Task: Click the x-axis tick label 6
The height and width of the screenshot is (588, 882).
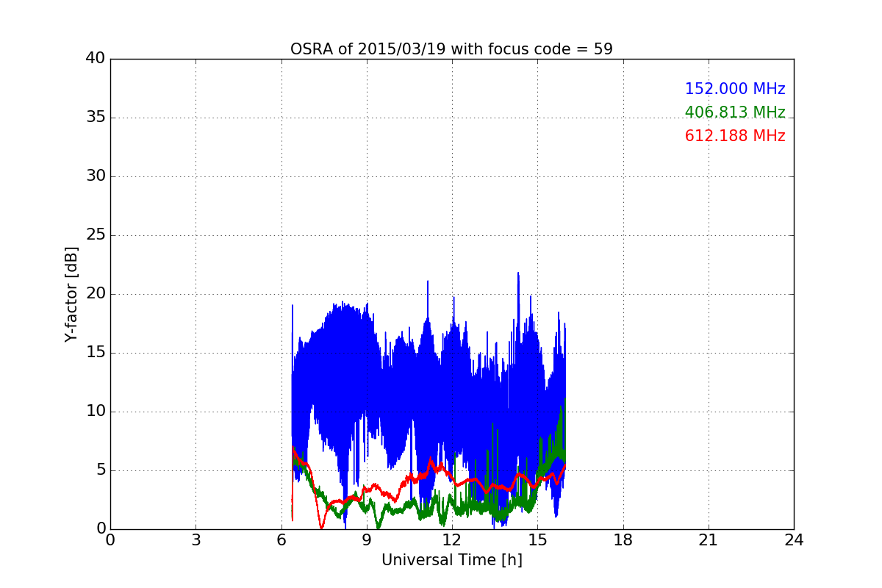Action: tap(282, 540)
